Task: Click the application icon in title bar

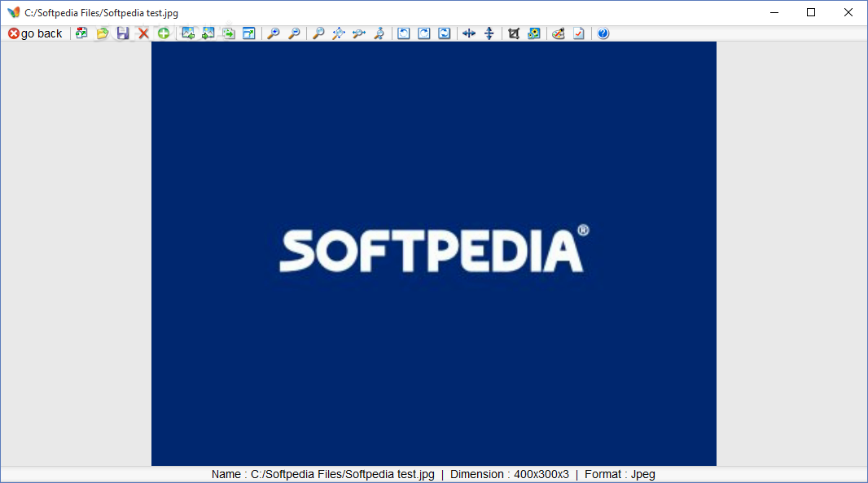Action: click(13, 12)
